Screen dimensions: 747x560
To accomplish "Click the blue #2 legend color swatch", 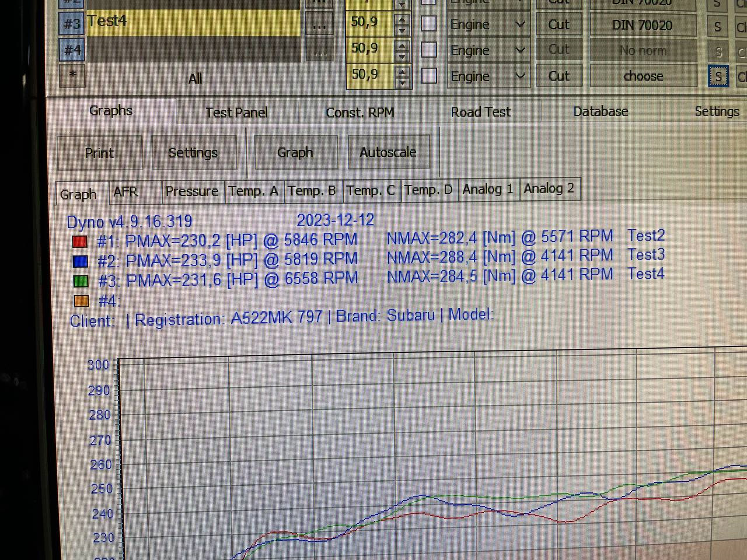I will 81,261.
